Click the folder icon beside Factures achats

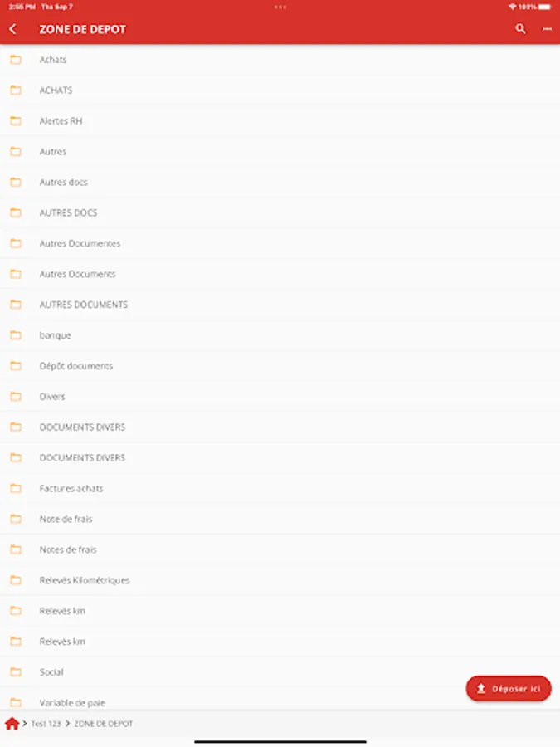[x=16, y=488]
